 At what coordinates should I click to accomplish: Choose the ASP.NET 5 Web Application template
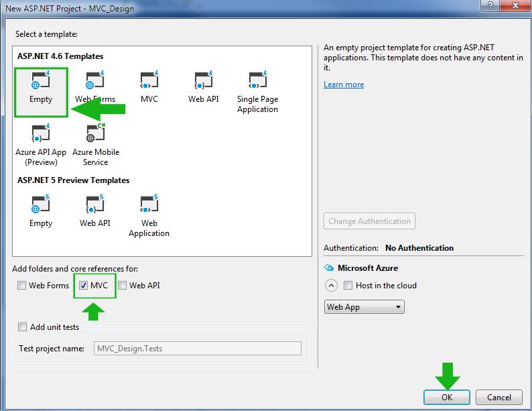tap(149, 216)
